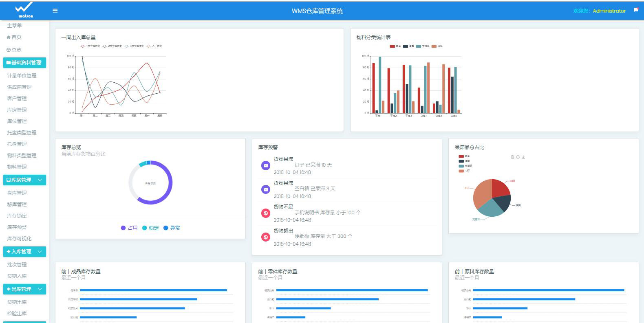This screenshot has height=323, width=644.
Task: Click the Administrator username link
Action: [x=609, y=11]
